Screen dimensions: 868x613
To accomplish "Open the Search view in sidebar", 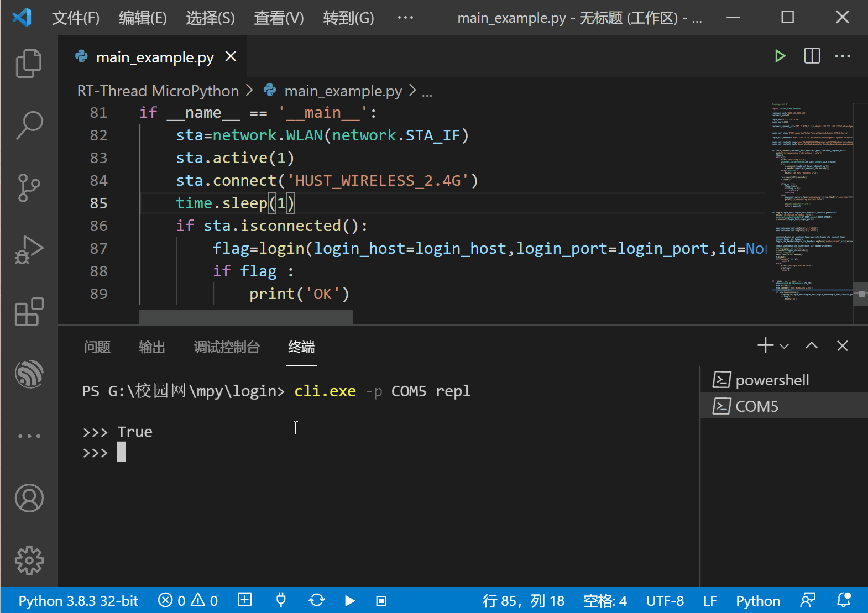I will [x=29, y=125].
